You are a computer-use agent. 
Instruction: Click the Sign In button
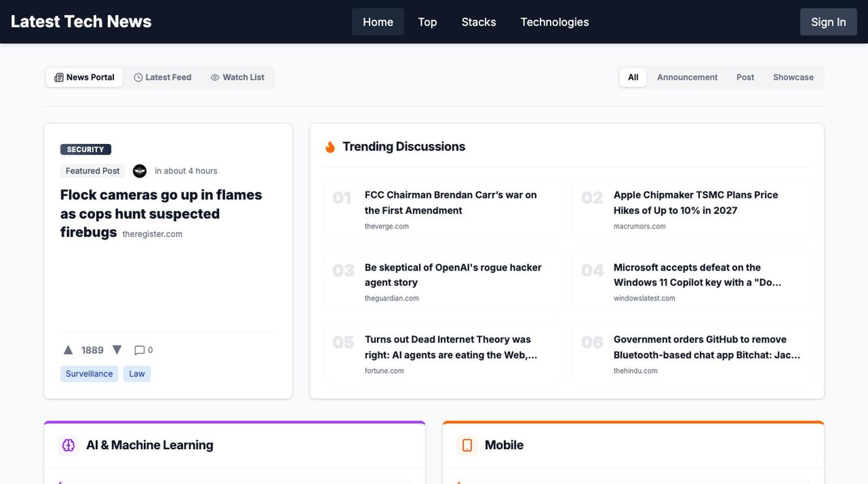pos(828,22)
